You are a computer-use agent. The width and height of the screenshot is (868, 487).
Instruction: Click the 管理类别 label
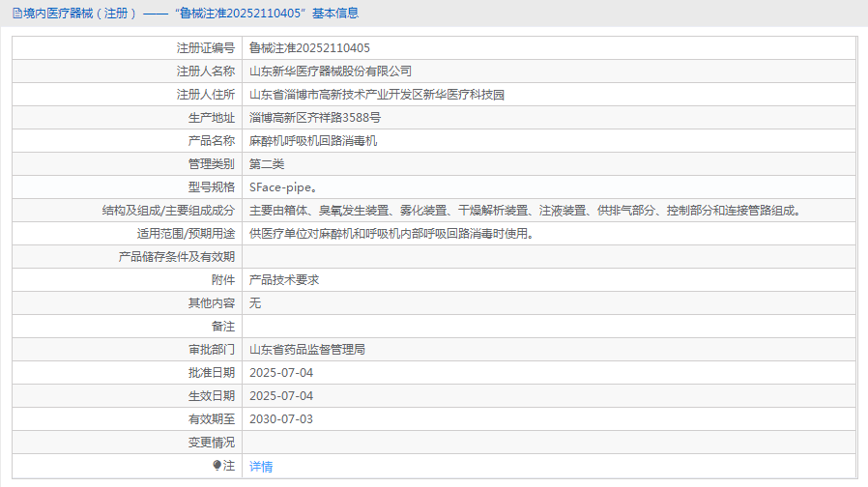[x=212, y=164]
